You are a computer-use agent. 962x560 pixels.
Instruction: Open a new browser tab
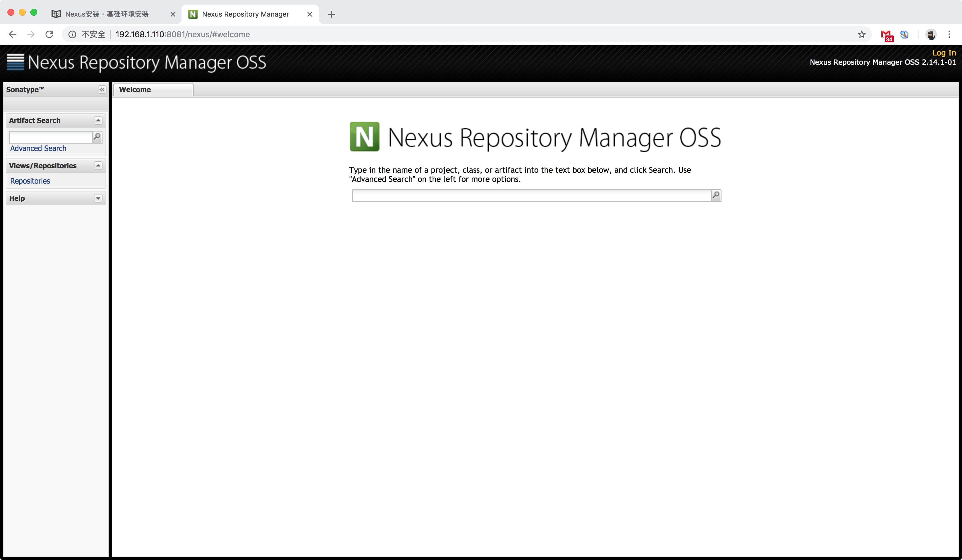point(331,15)
